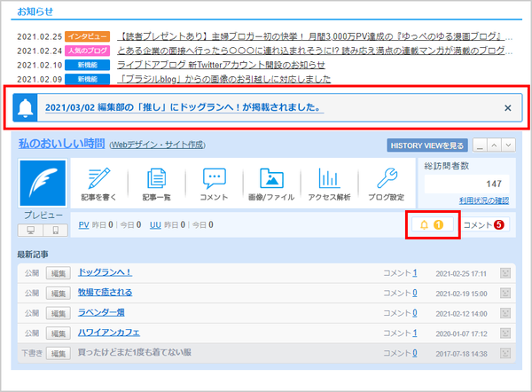
Task: Open the 2021.02.25 インタビュー news link
Action: coord(315,36)
